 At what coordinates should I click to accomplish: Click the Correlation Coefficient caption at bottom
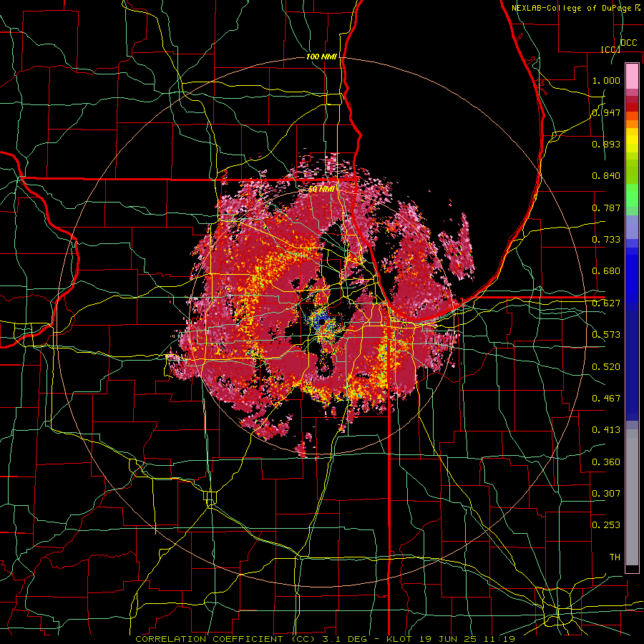[326, 639]
